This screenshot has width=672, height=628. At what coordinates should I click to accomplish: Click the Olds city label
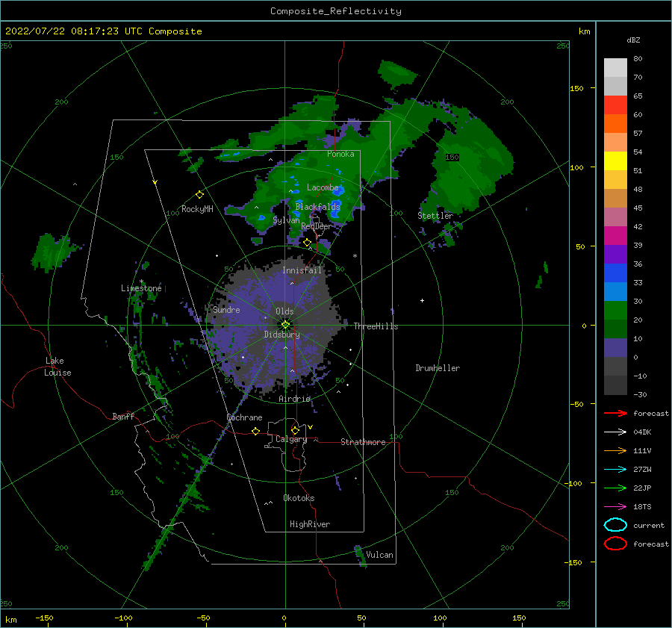(x=284, y=311)
